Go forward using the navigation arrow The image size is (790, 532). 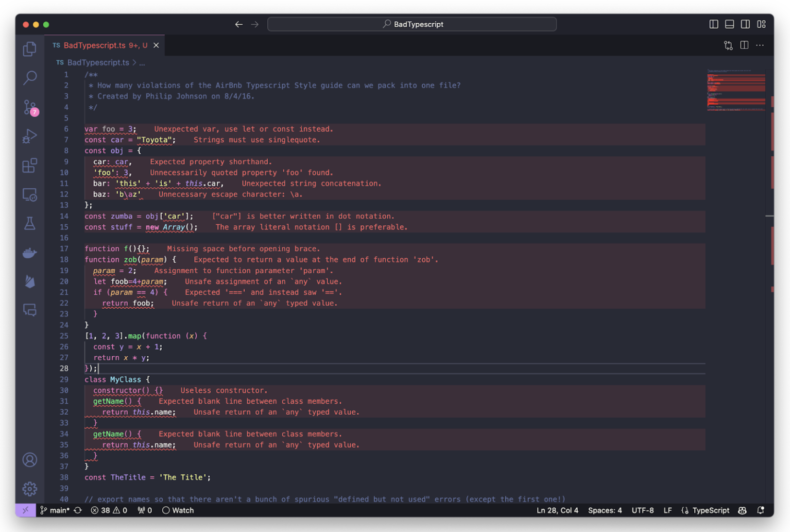pos(255,24)
